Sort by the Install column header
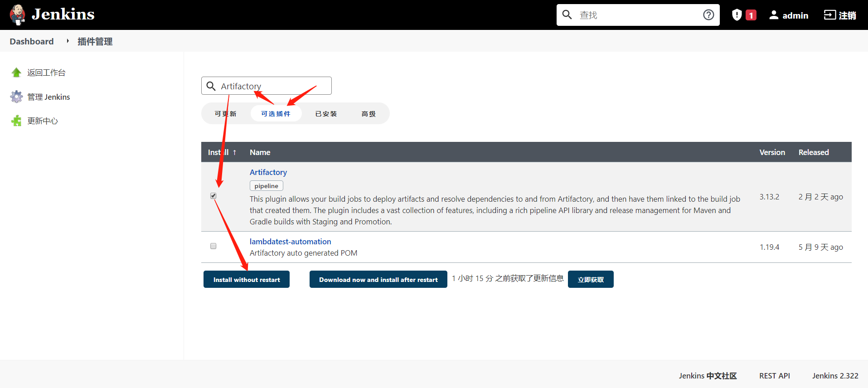 click(222, 152)
